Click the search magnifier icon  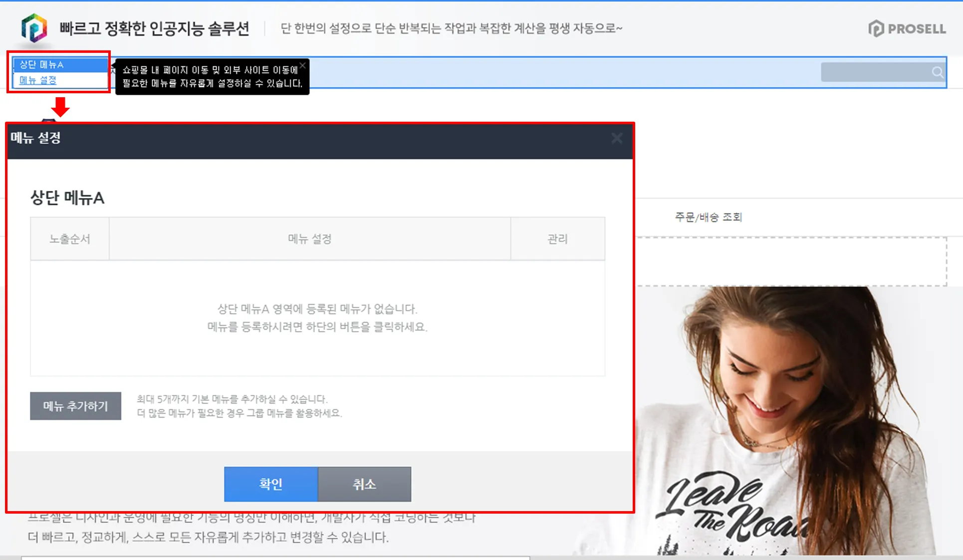click(937, 73)
